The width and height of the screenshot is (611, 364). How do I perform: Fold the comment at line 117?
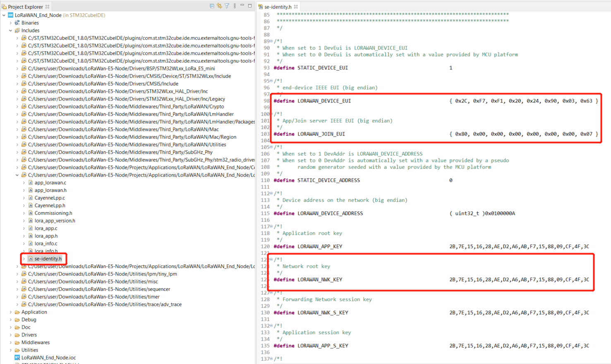[x=271, y=227]
